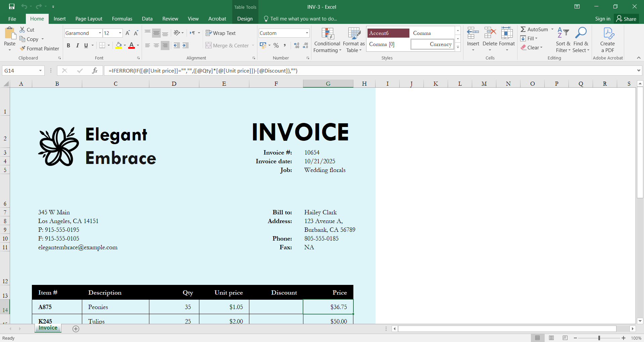644x342 pixels.
Task: Expand the Name Box dropdown arrow
Action: click(40, 71)
